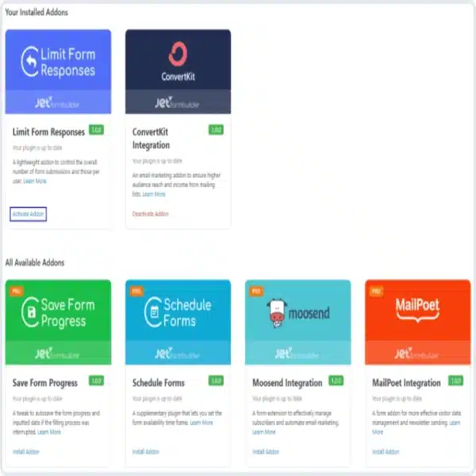Open Learn More for Schedule Forms
Image resolution: width=476 pixels, height=476 pixels.
pos(202,423)
